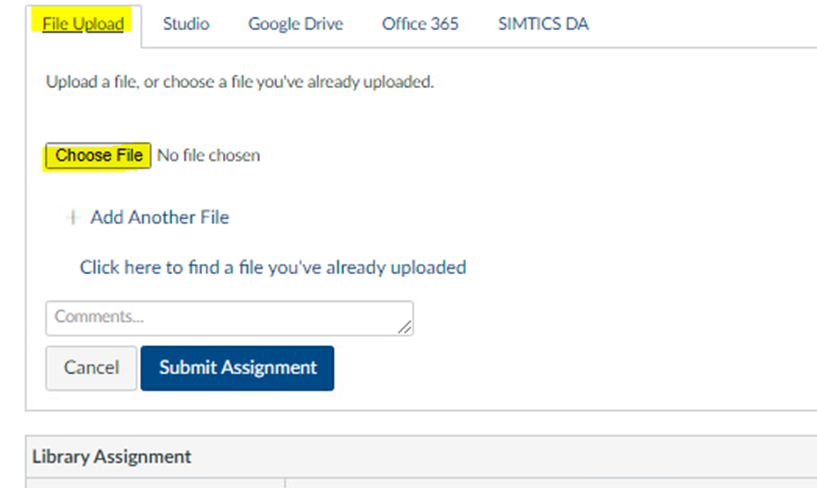Viewport: 817px width, 488px height.
Task: Click the first cell below Library Assignment
Action: pyautogui.click(x=155, y=483)
